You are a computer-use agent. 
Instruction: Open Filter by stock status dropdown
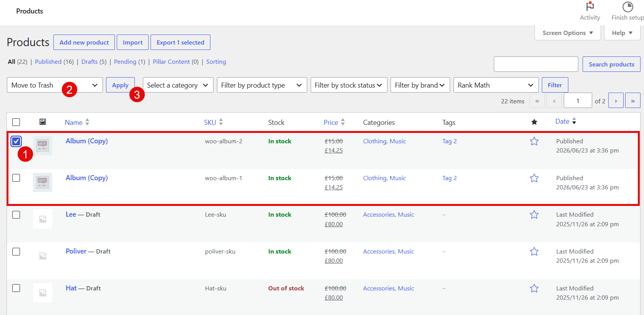(349, 85)
